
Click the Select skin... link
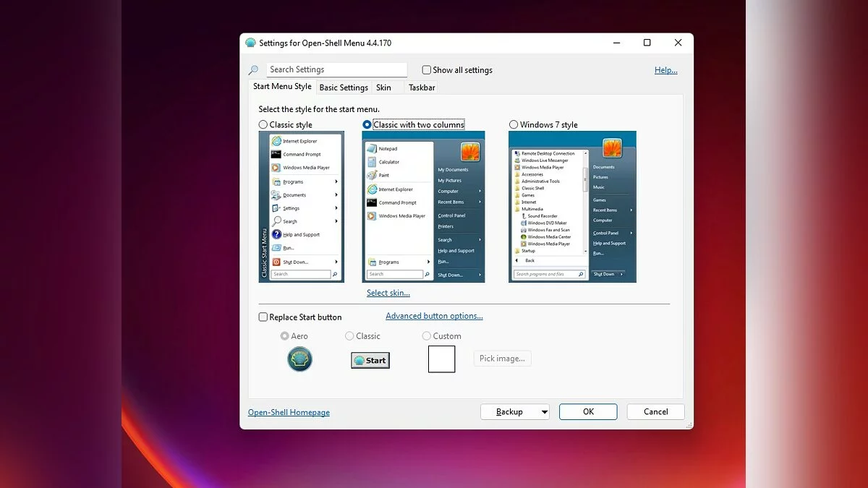[x=388, y=293]
